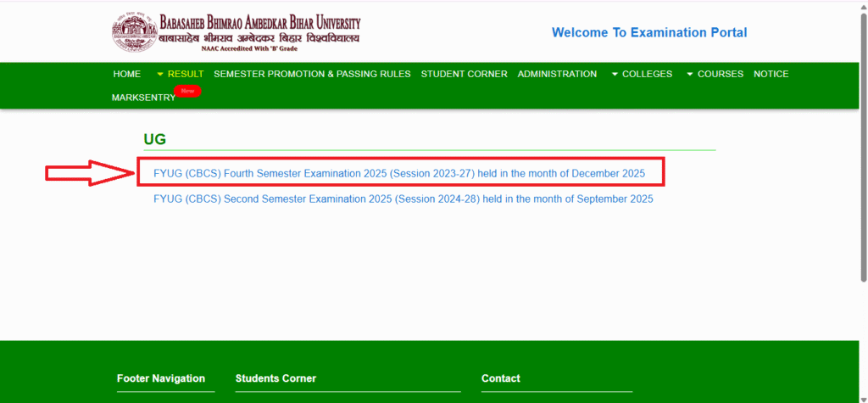Open the NOTICE page

click(x=771, y=75)
